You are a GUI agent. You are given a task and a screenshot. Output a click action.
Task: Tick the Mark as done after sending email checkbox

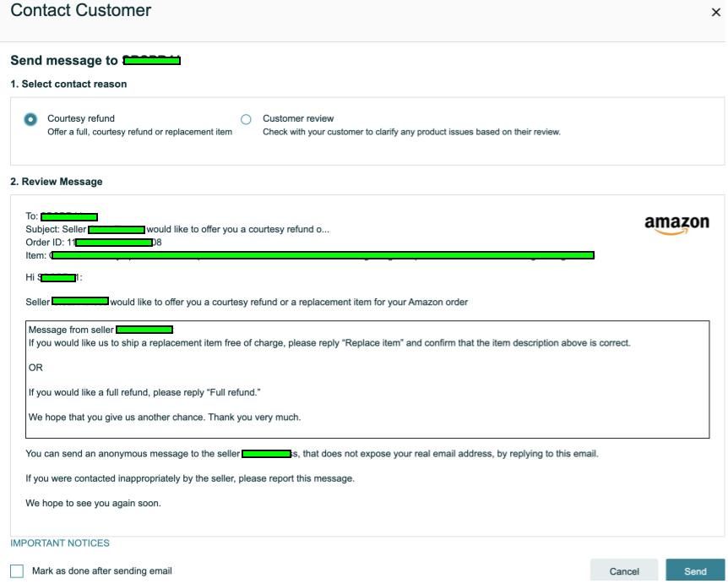[17, 571]
